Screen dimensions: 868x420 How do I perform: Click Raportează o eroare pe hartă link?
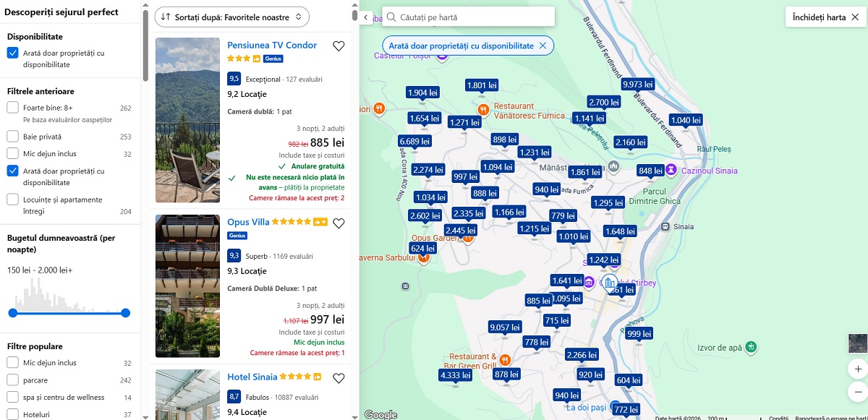click(x=830, y=417)
